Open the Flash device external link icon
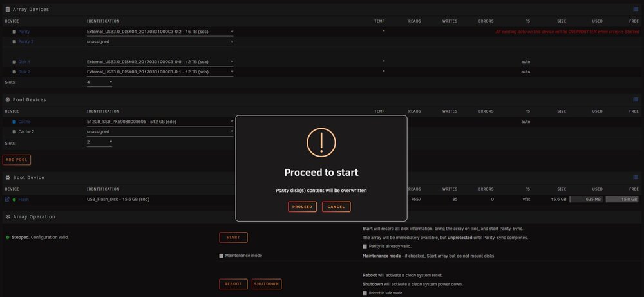Screen dimensions: 644x297 [7, 199]
